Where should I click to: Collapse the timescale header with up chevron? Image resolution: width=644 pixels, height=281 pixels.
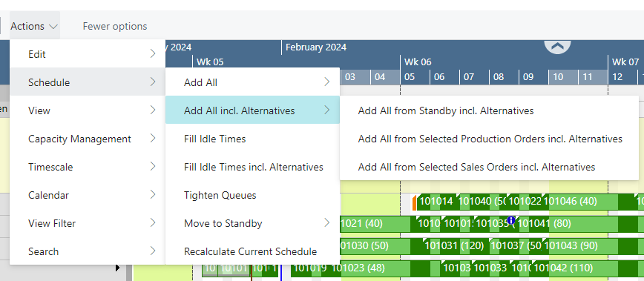pyautogui.click(x=557, y=47)
